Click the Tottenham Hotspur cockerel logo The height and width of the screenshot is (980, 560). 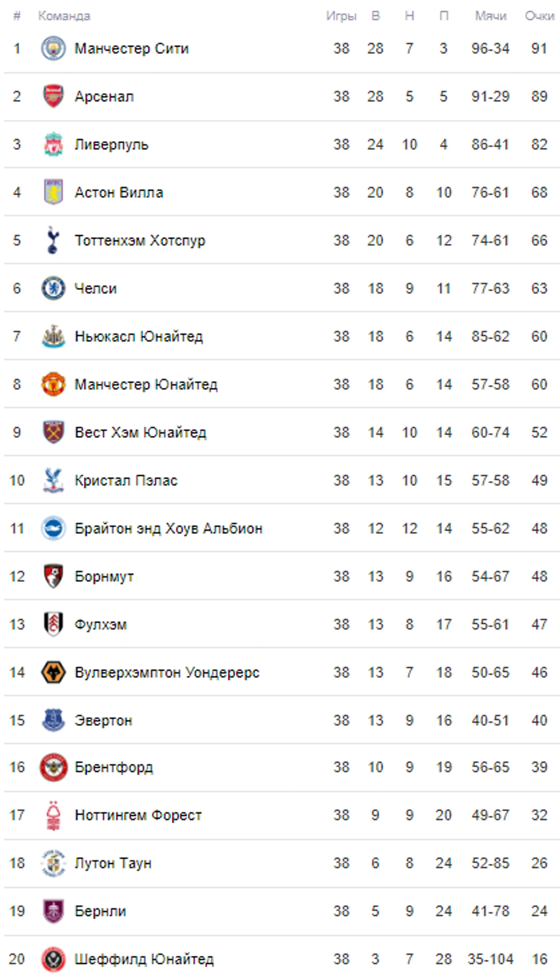(x=53, y=240)
